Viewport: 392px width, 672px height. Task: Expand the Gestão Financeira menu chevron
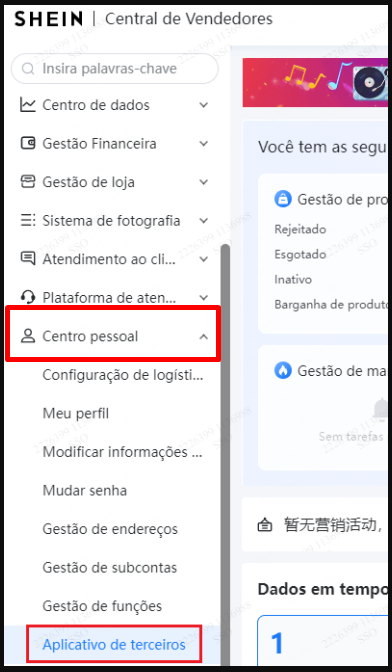click(204, 144)
